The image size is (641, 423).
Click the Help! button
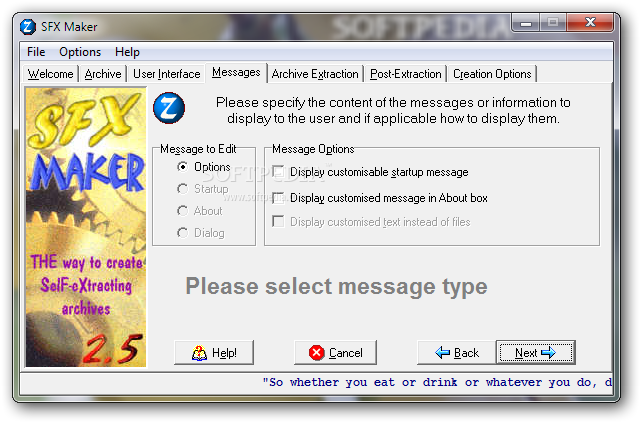(214, 352)
